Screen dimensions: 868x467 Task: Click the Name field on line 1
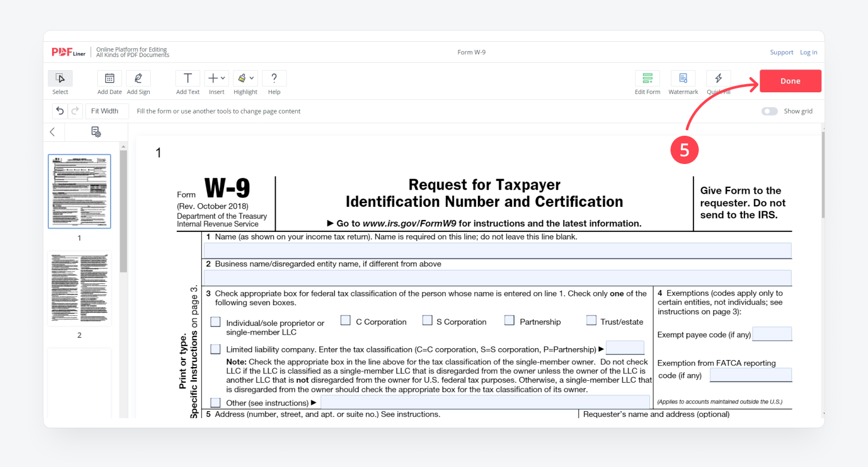tap(497, 250)
